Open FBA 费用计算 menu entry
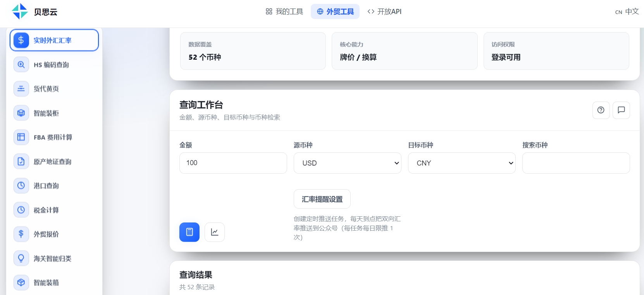Viewport: 644px width, 295px height. point(54,137)
